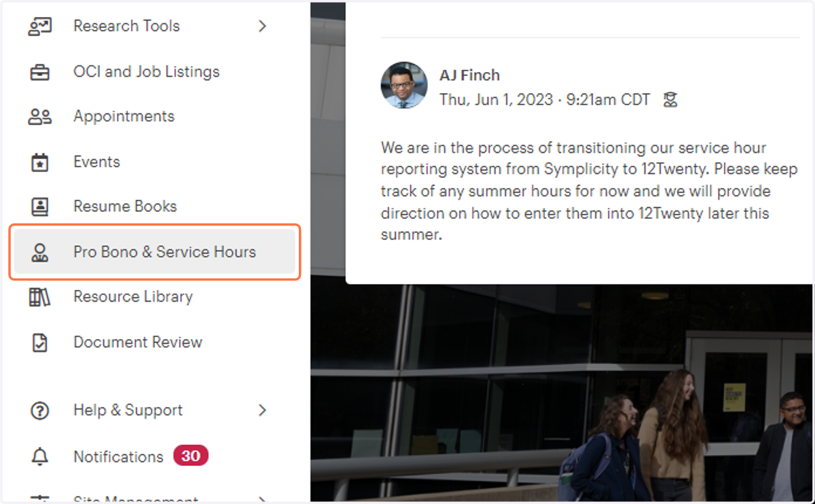Click the Appointments people icon
The height and width of the screenshot is (504, 815).
[x=39, y=117]
